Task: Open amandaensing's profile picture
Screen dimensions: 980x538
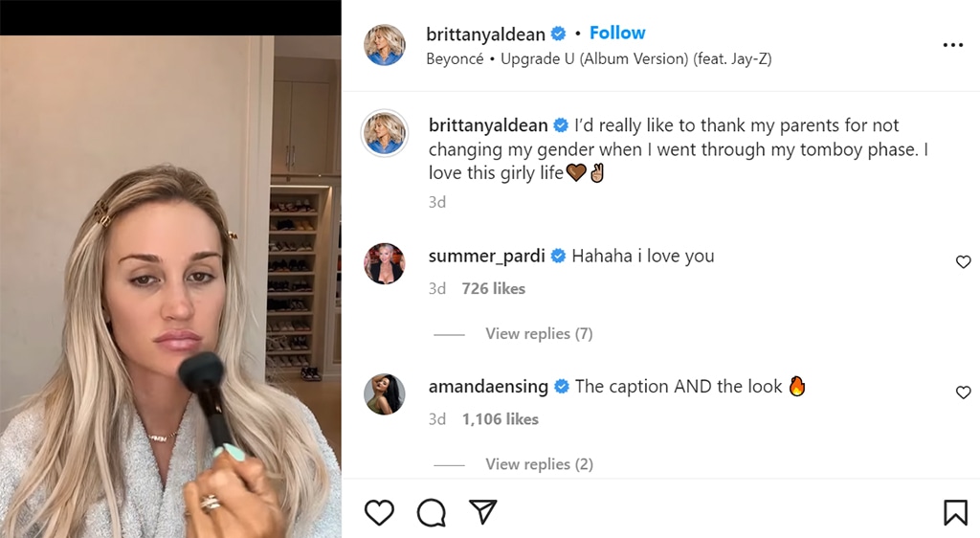Action: click(x=385, y=394)
